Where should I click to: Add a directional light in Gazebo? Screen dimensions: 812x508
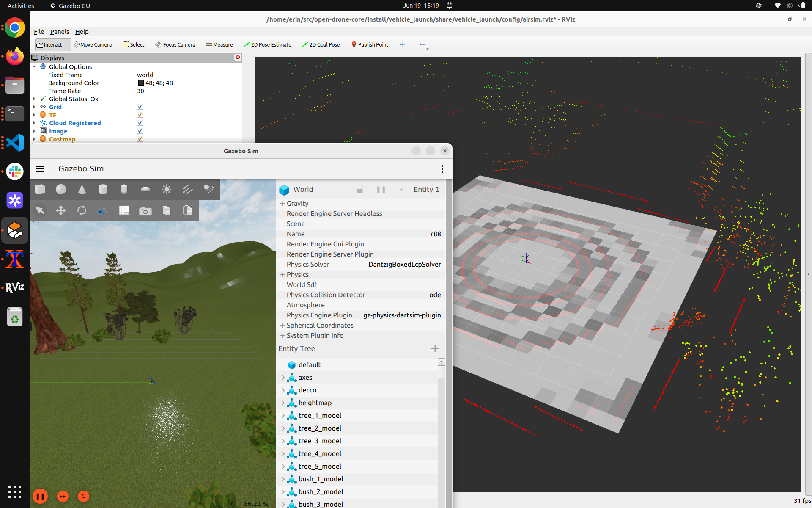[x=187, y=189]
